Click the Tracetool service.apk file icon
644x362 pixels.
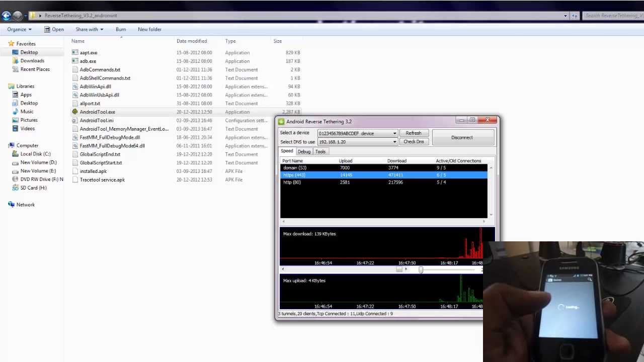tap(75, 180)
